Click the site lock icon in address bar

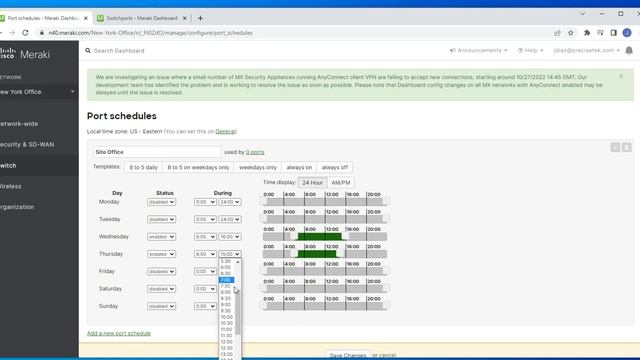41,33
